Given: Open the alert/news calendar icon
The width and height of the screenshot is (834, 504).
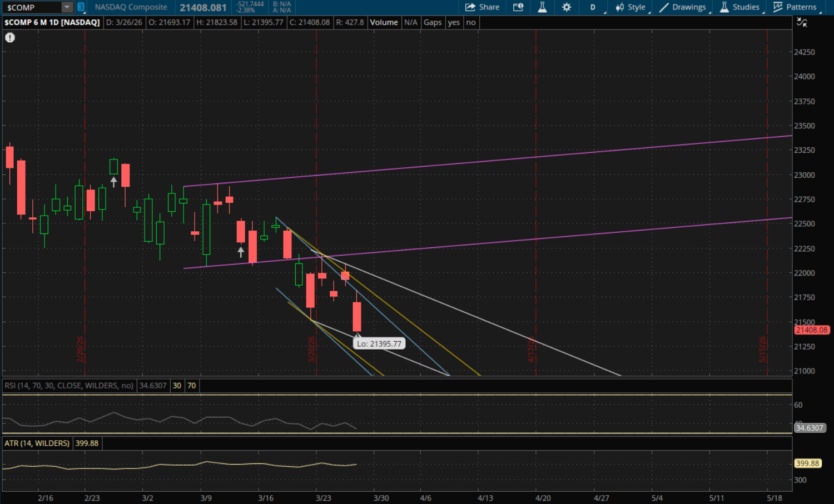Looking at the screenshot, I should pos(518,7).
